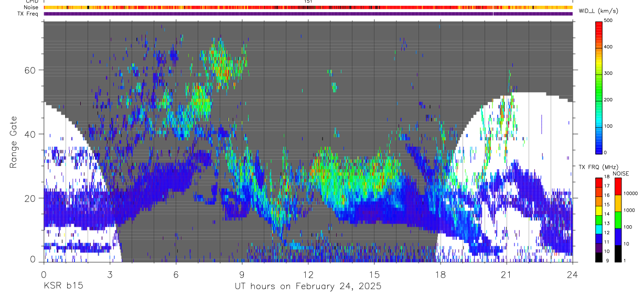Image resolution: width=644 pixels, height=297 pixels.
Task: Click the '1' label on the NOISE scale
Action: click(624, 261)
